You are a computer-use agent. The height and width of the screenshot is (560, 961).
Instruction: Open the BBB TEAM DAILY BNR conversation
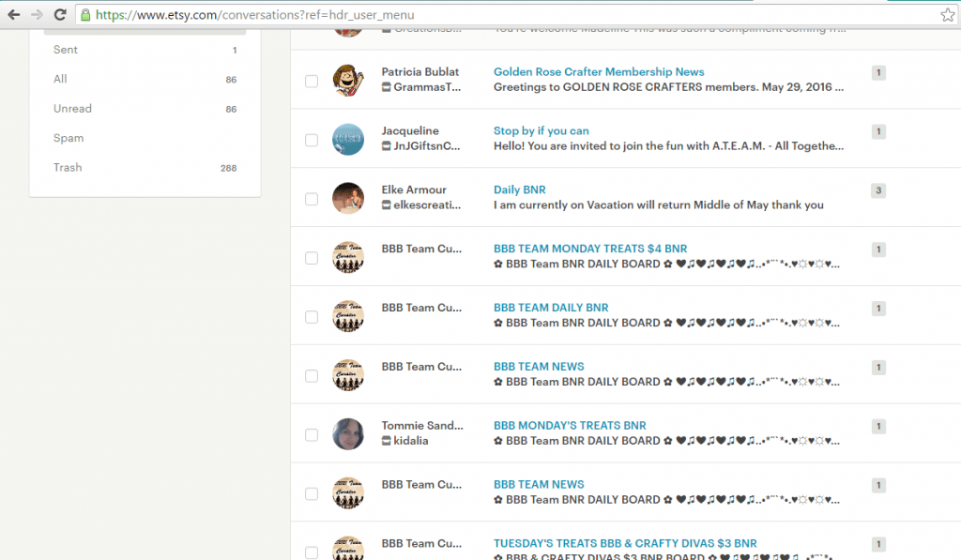click(x=551, y=307)
